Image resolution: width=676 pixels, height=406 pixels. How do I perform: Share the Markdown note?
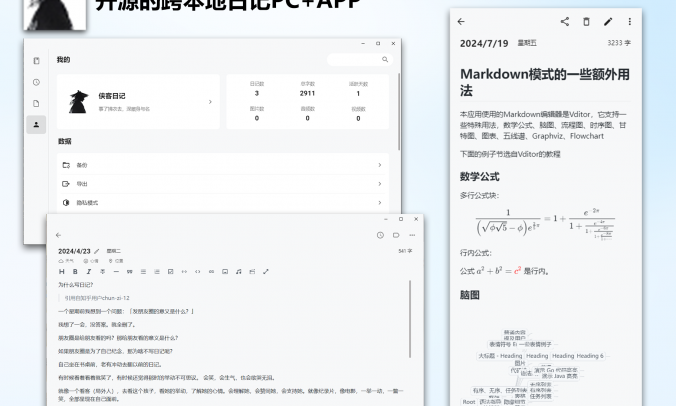pos(565,22)
